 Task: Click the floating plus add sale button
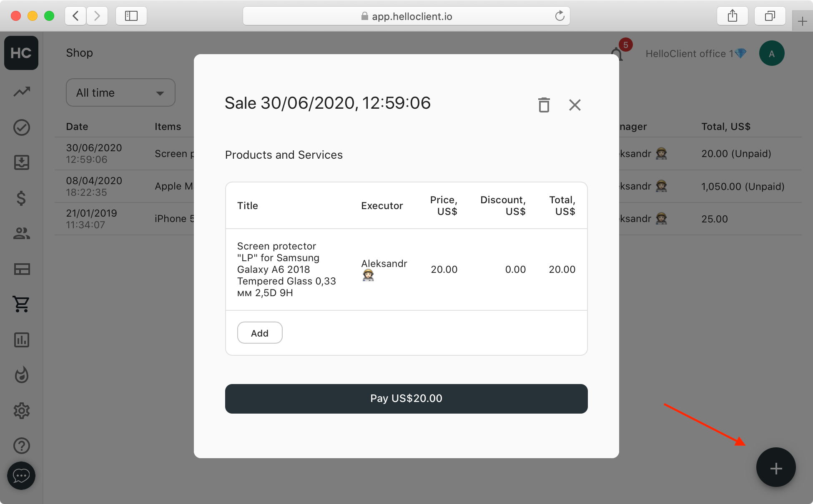pyautogui.click(x=776, y=467)
